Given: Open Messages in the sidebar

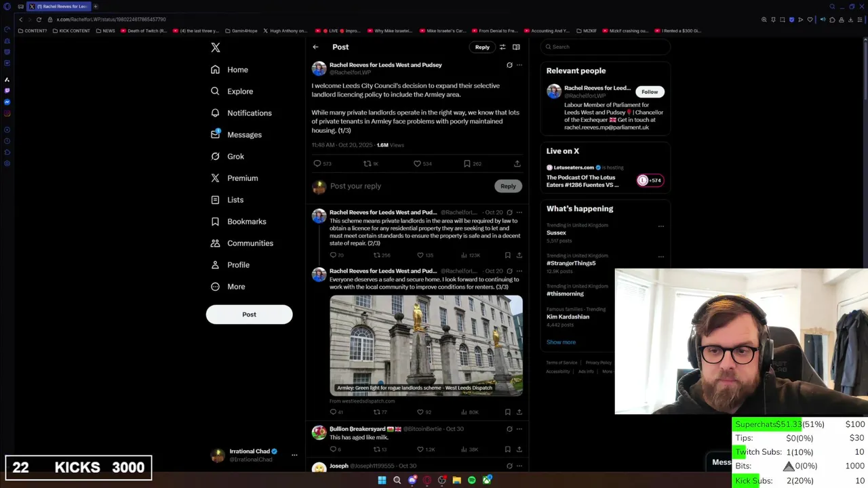Looking at the screenshot, I should click(236, 135).
